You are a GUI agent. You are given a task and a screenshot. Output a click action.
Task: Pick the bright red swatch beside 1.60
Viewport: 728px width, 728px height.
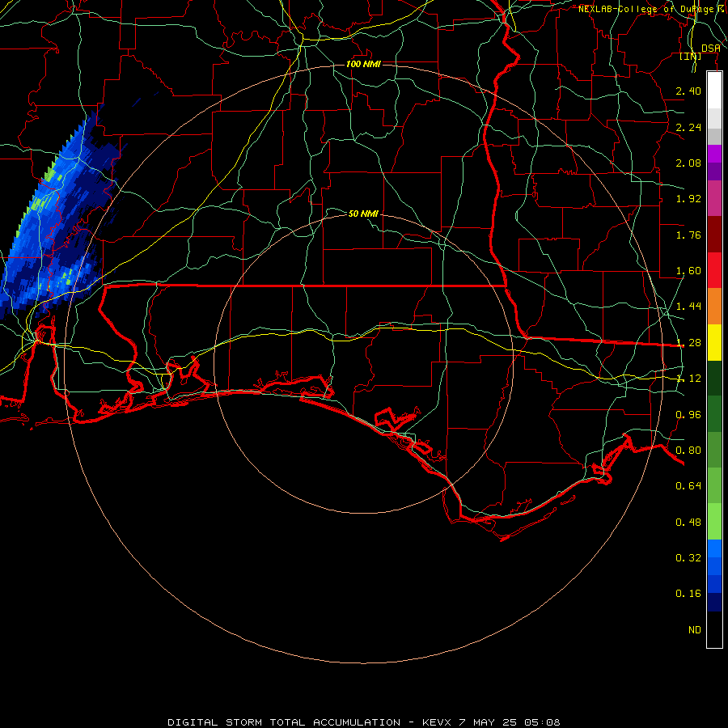(x=714, y=270)
